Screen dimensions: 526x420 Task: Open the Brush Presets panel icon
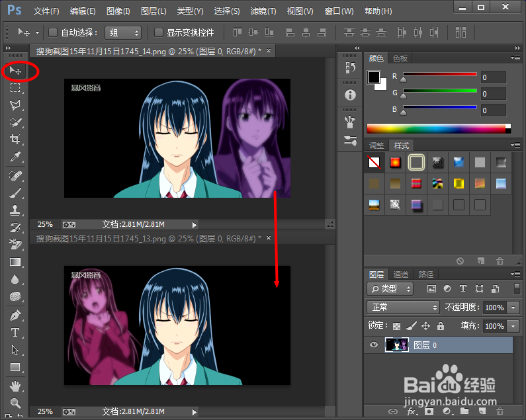click(350, 122)
